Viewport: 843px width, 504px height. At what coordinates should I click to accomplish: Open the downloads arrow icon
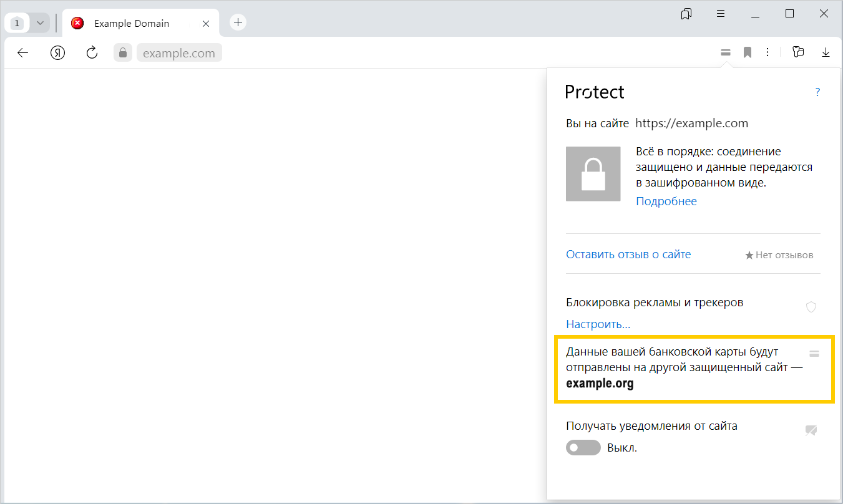coord(826,53)
